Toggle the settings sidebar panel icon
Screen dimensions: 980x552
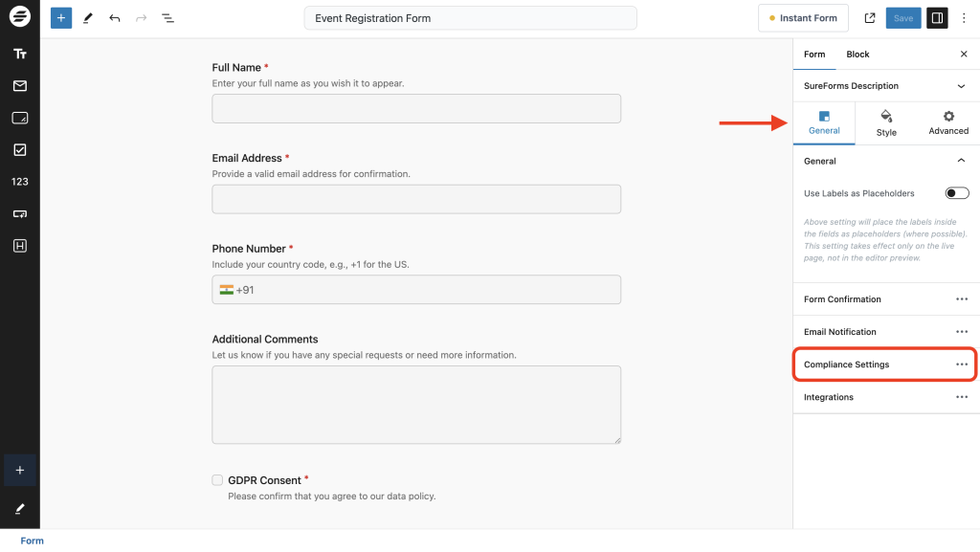pos(936,17)
